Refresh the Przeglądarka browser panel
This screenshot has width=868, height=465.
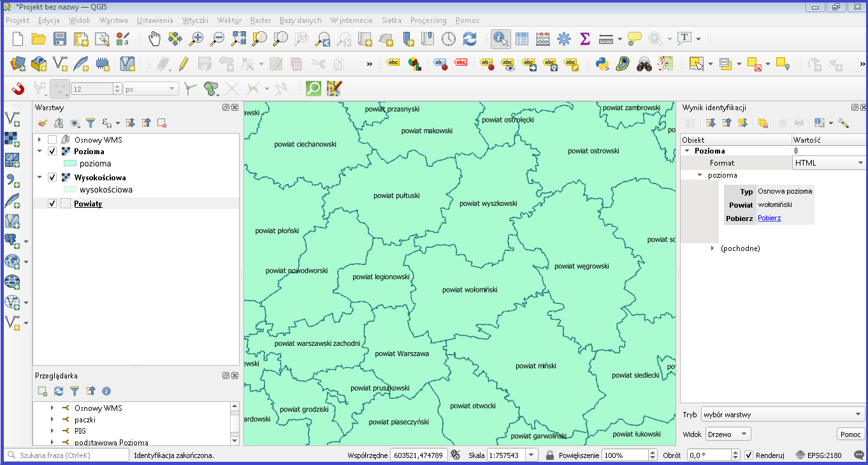pyautogui.click(x=59, y=391)
